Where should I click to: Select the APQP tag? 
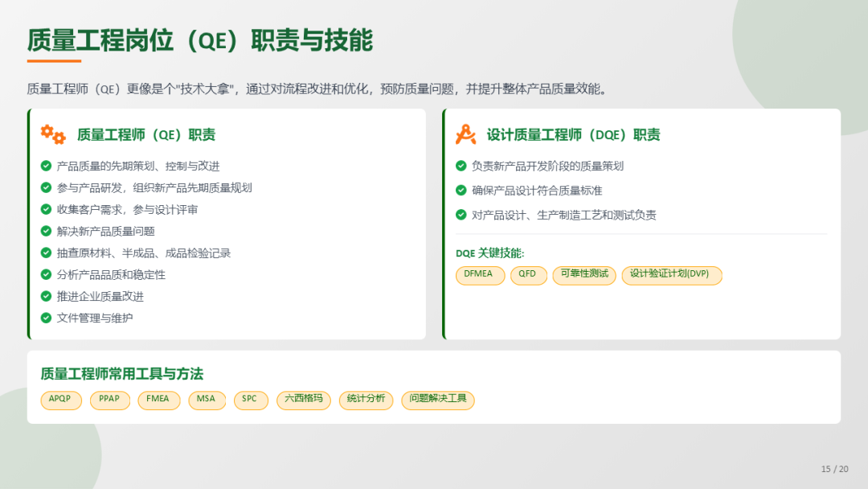(61, 400)
